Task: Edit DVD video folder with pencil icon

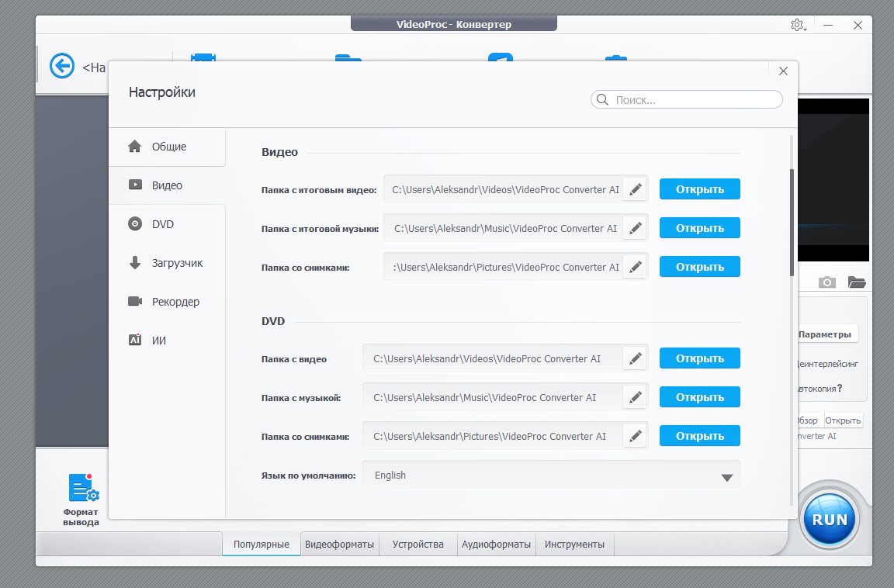Action: [636, 358]
